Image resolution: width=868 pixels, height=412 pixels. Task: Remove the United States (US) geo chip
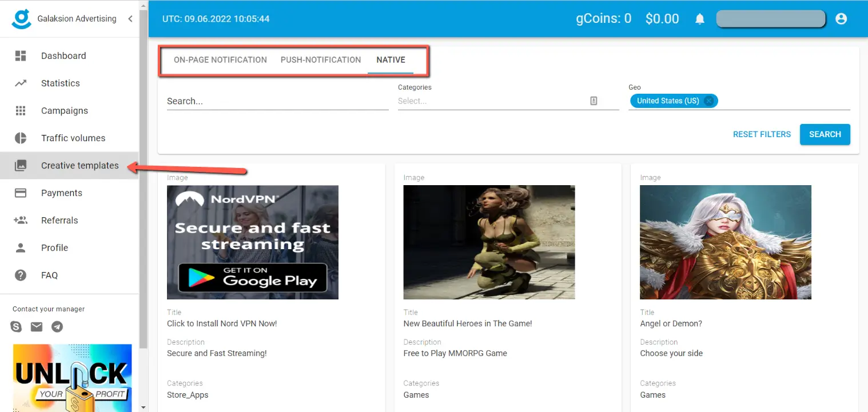(709, 101)
